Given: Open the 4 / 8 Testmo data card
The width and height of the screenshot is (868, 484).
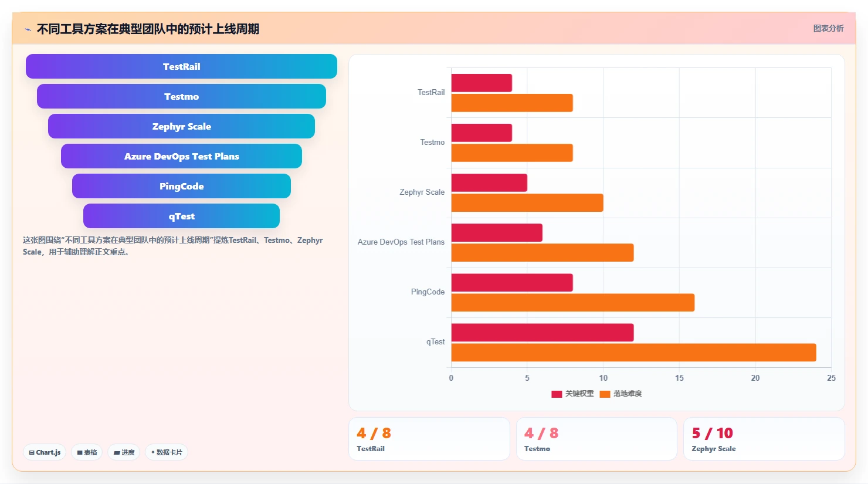Looking at the screenshot, I should [x=596, y=439].
